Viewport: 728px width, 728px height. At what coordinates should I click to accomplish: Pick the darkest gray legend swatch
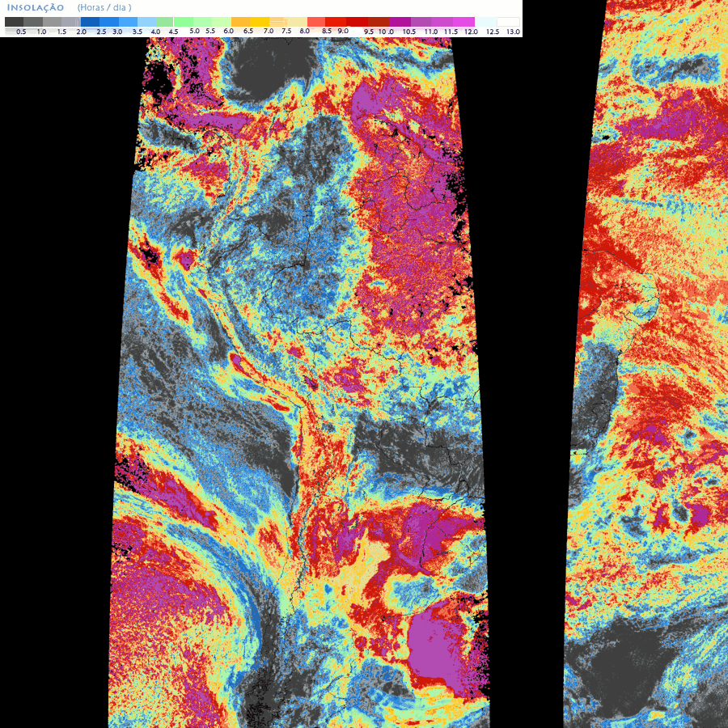coord(15,22)
